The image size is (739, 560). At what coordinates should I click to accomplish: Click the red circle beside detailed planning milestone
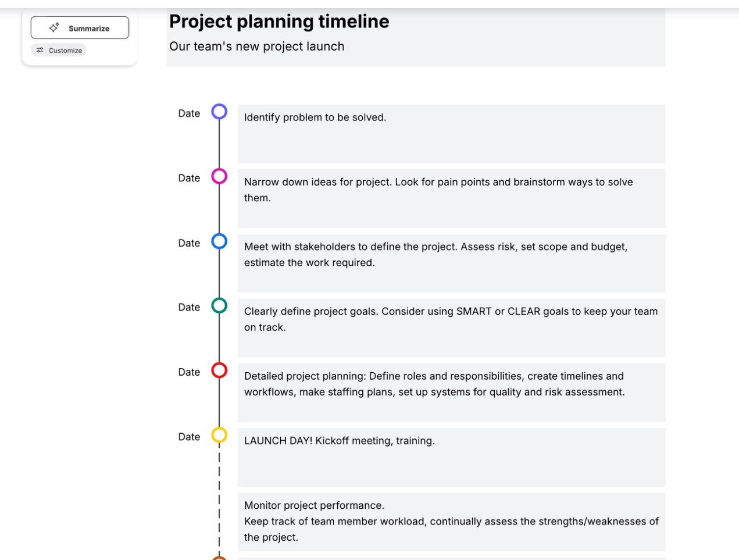pos(219,371)
